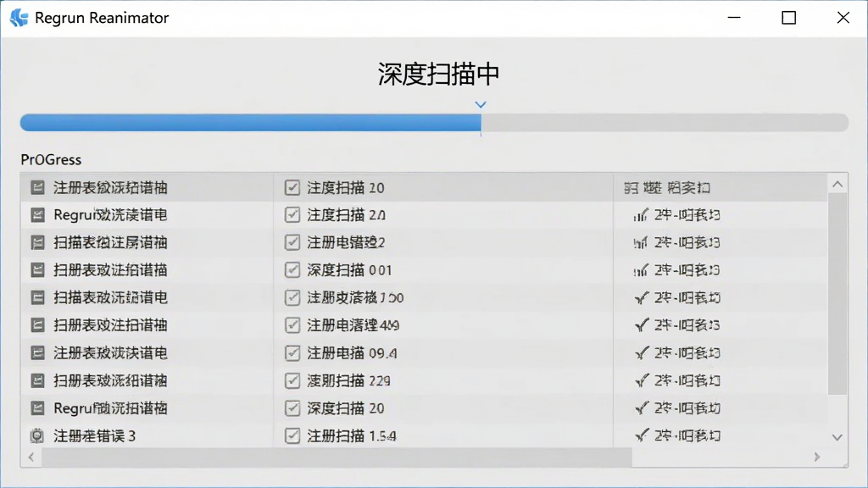Click the 注册电错误2 text

coord(346,242)
